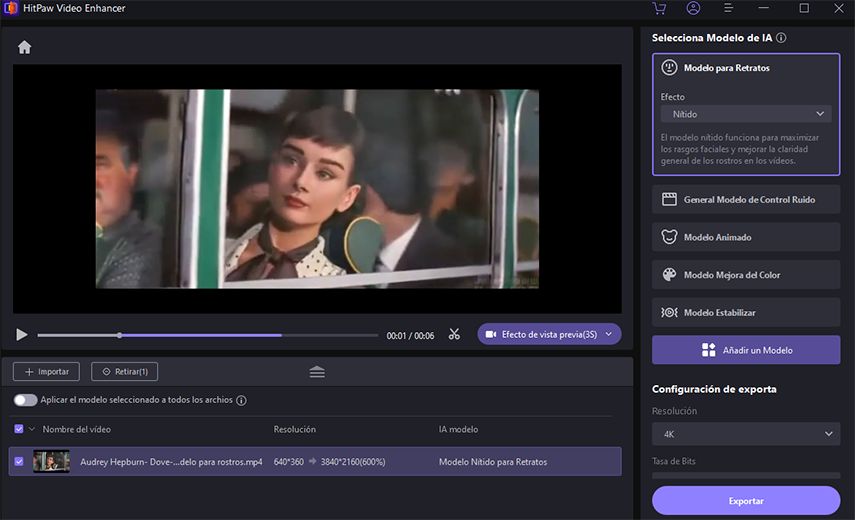855x520 pixels.
Task: Click the clapperboard icon of General Modelo
Action: coord(669,199)
